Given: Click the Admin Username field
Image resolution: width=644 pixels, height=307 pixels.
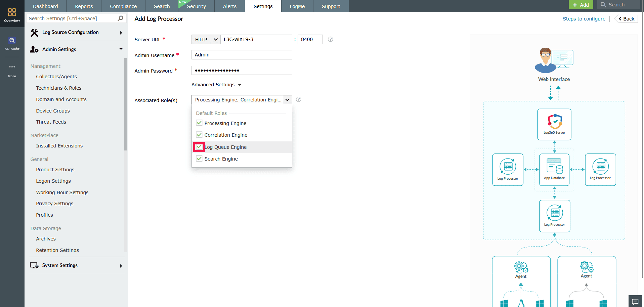Looking at the screenshot, I should pos(242,55).
